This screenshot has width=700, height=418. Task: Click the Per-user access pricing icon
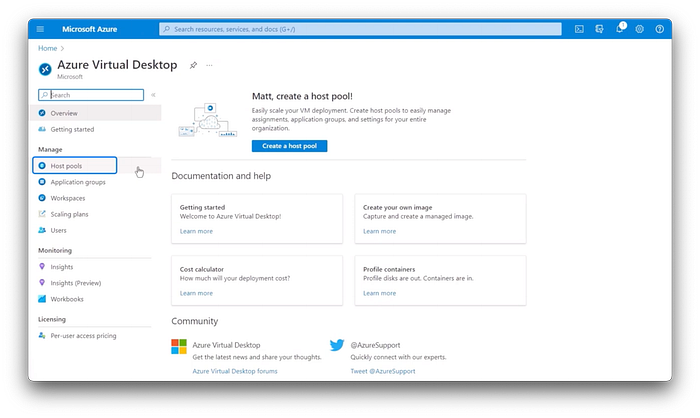[x=42, y=335]
